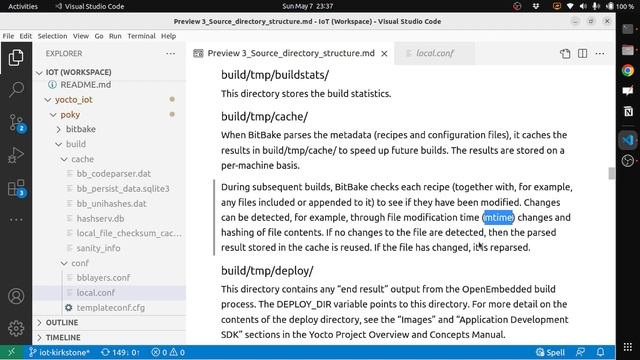Open Extensions view with badge 3
The height and width of the screenshot is (360, 640).
(17, 189)
